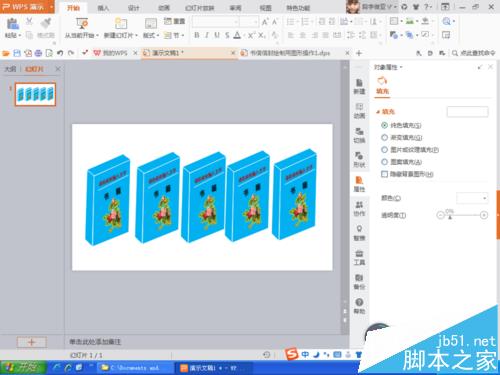Click the Undo arrow icon
500x375 pixels.
coord(60,53)
